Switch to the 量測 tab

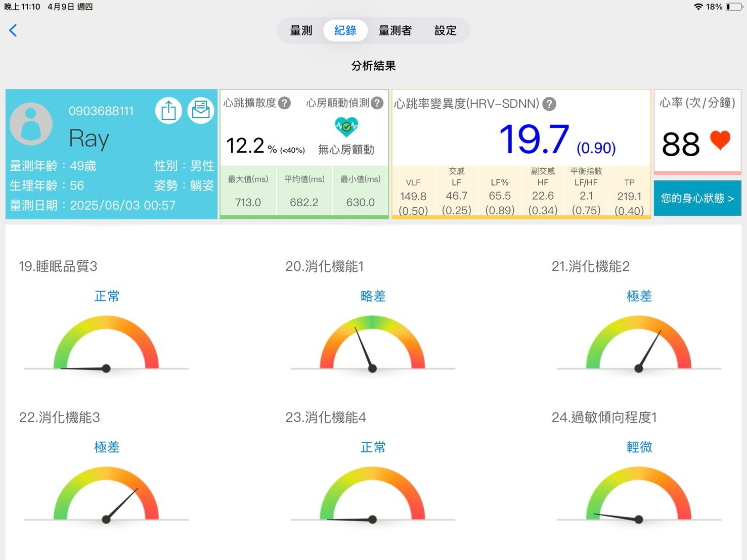point(301,31)
